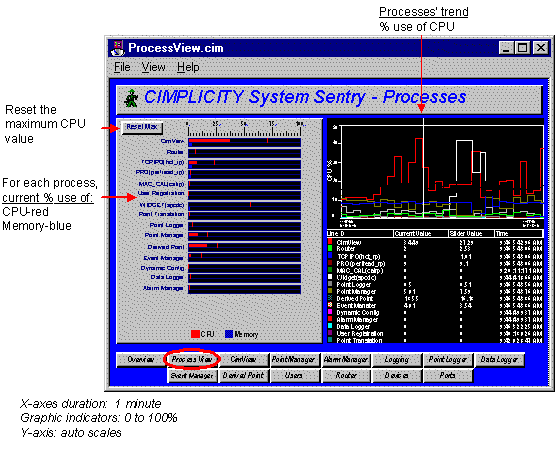Open the Data Logger screen button
Viewport: 557px width, 455px height.
499,359
